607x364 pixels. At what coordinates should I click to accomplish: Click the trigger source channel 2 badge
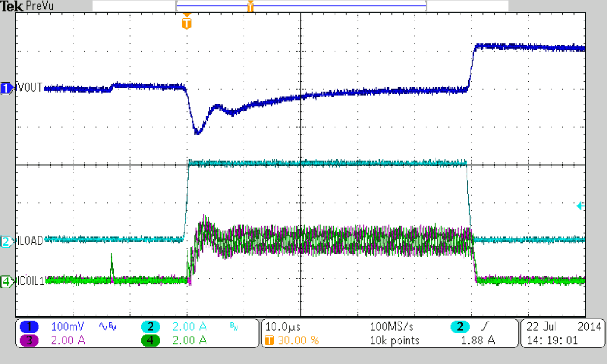click(460, 326)
